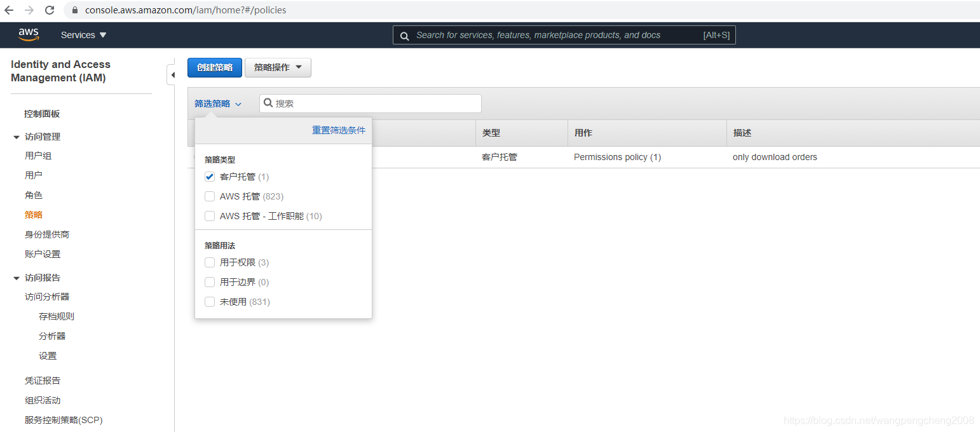This screenshot has width=980, height=432.
Task: Check the AWS 托管 (823) checkbox
Action: 210,196
